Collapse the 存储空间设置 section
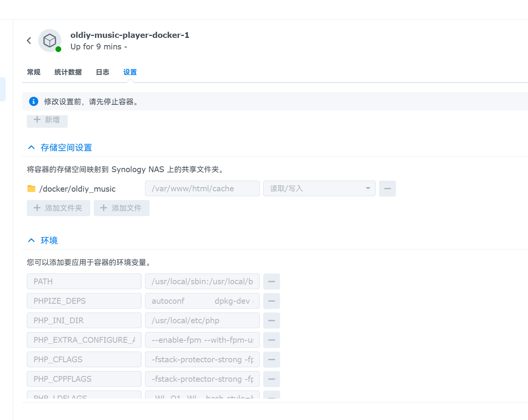Viewport: 528px width, 420px height. coord(31,148)
